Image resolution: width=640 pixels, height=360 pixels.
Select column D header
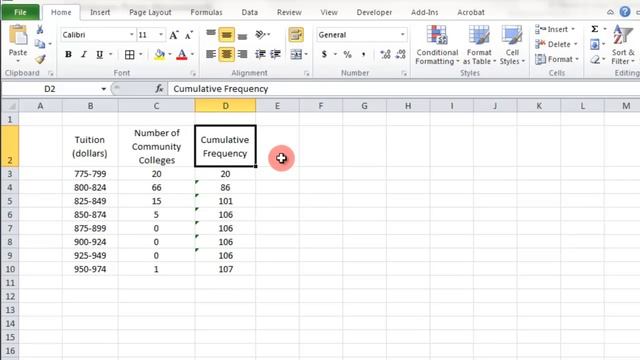click(x=225, y=106)
